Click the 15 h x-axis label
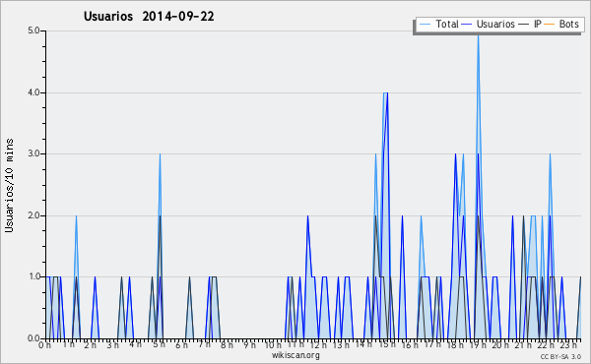 [x=387, y=344]
